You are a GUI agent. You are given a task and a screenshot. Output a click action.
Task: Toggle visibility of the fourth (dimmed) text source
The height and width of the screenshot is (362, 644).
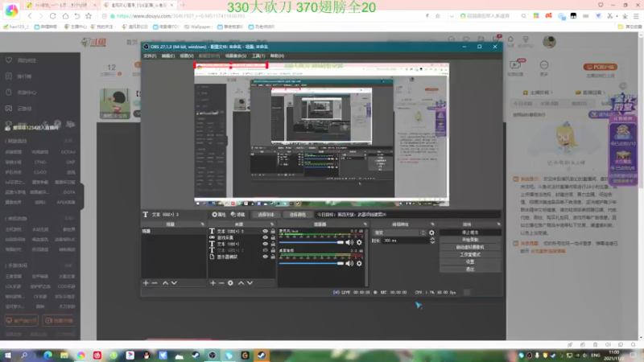click(x=266, y=250)
